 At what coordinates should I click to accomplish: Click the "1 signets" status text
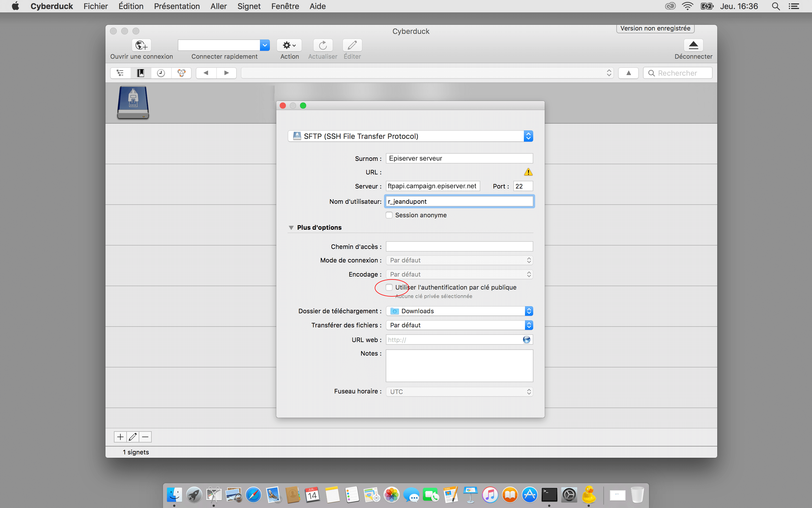coord(136,452)
